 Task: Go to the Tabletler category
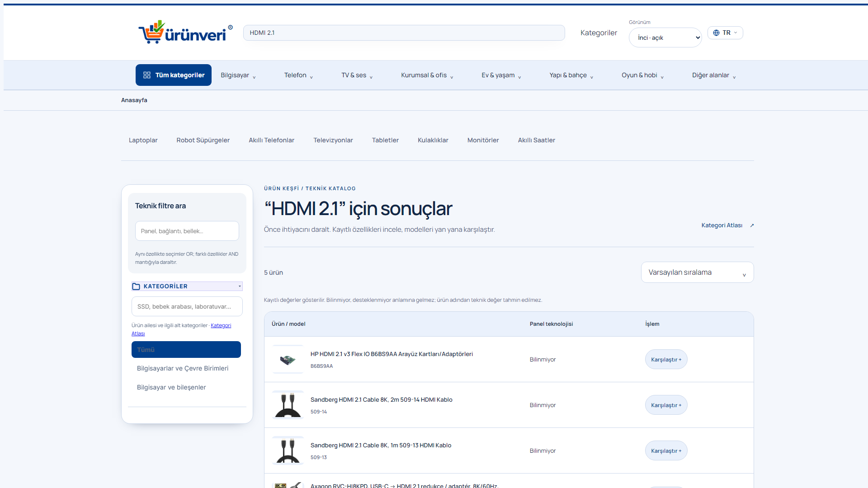point(385,140)
